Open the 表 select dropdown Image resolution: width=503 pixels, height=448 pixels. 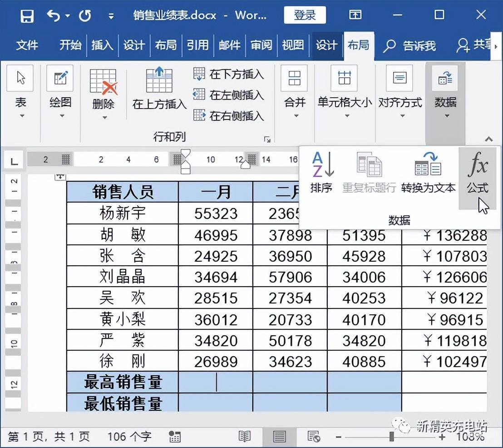[x=20, y=92]
